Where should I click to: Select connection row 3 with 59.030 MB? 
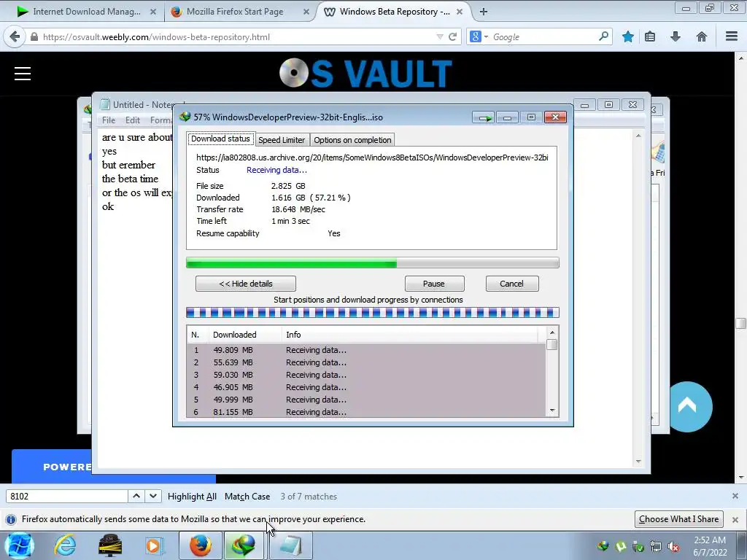point(366,375)
